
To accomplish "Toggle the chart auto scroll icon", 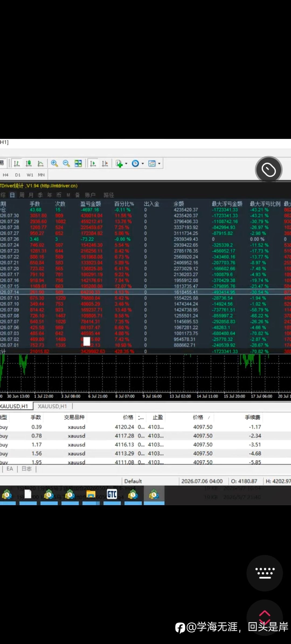I will coord(93,163).
